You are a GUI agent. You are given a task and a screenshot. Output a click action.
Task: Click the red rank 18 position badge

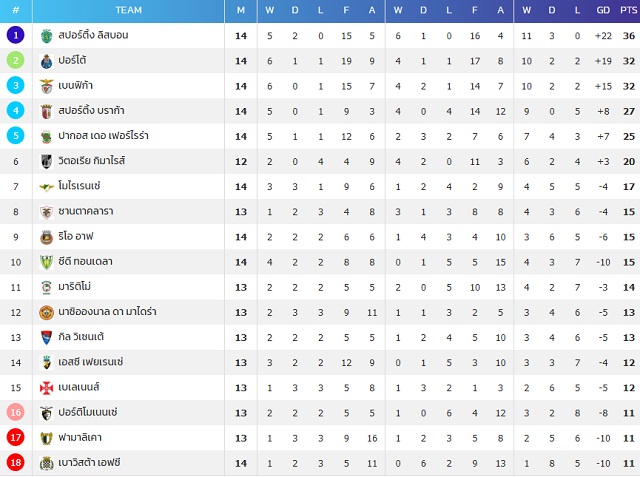click(16, 462)
